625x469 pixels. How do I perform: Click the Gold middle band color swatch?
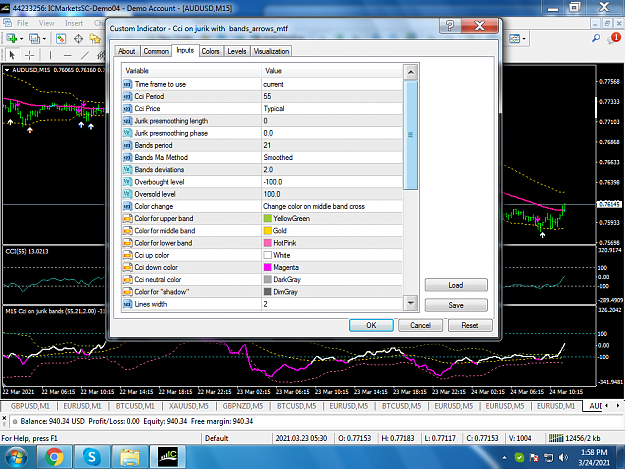click(267, 230)
